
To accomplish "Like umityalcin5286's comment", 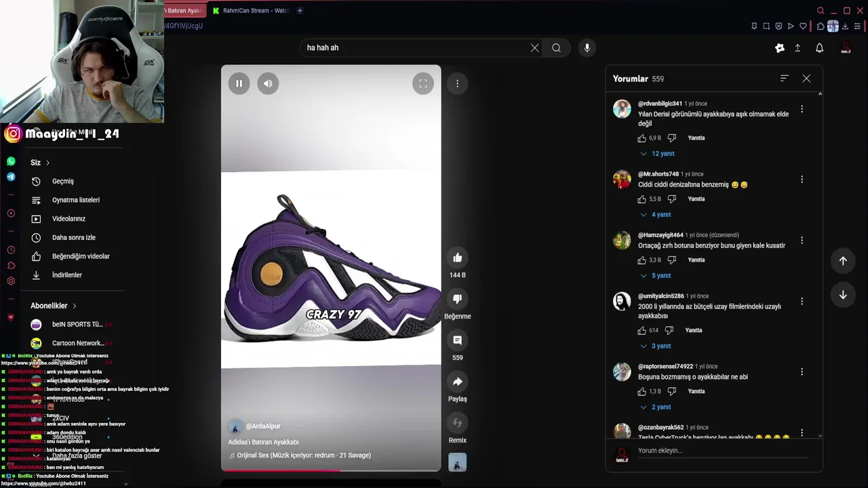I will pyautogui.click(x=642, y=330).
